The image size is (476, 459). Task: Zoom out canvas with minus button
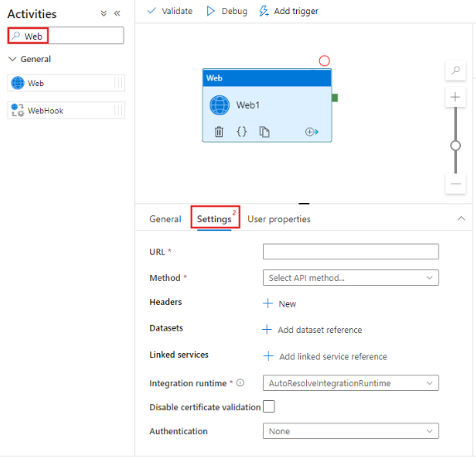coord(455,184)
